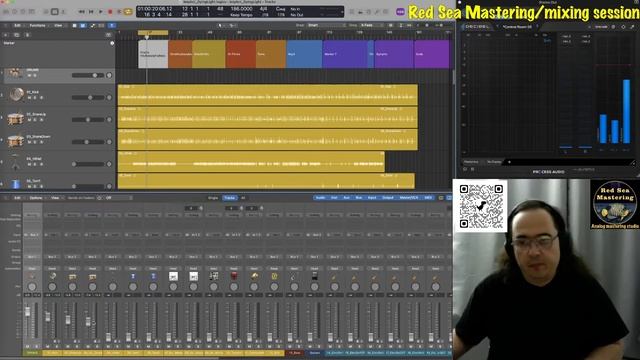The height and width of the screenshot is (360, 640).
Task: Click the plus icon below Decibel meters
Action: pyautogui.click(x=509, y=162)
